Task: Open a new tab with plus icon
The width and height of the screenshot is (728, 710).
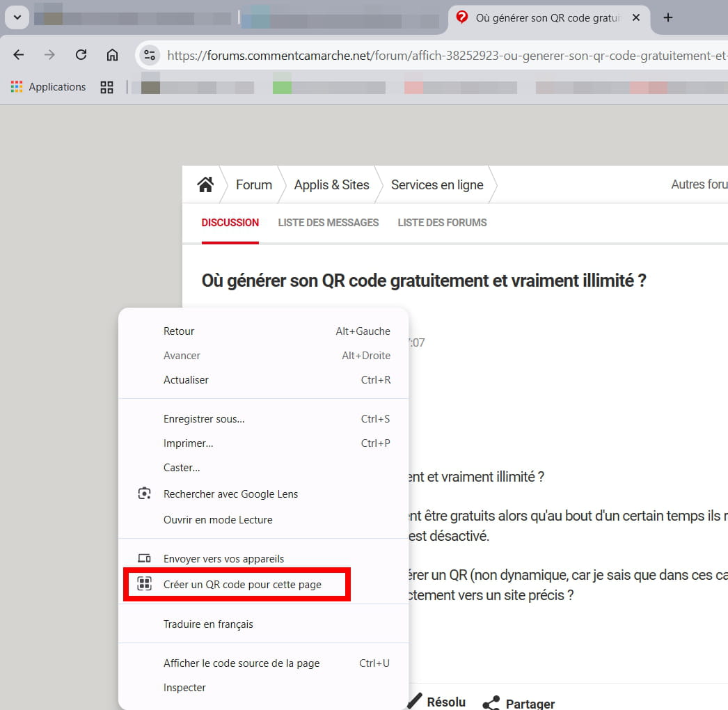Action: tap(668, 17)
